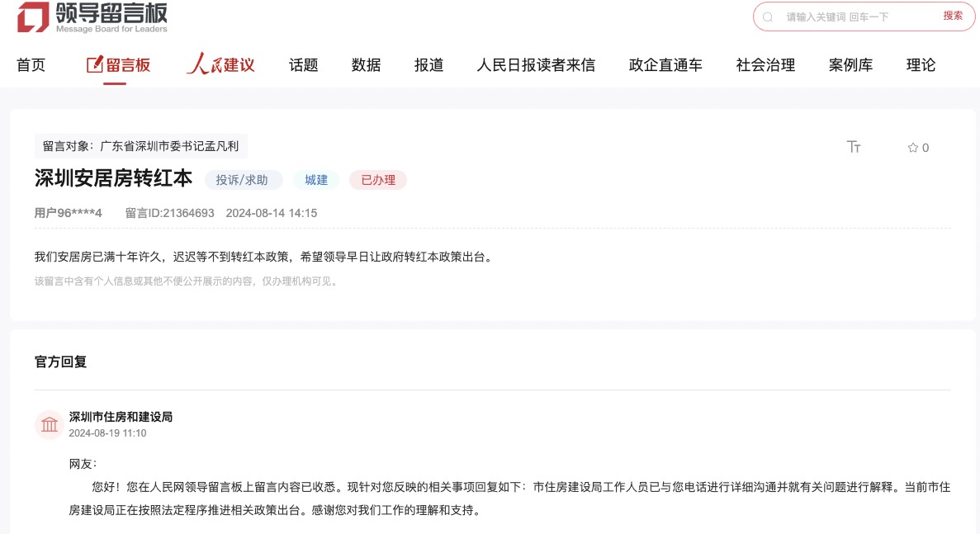Click the 投诉/求助 tag
980x534 pixels.
click(x=242, y=180)
